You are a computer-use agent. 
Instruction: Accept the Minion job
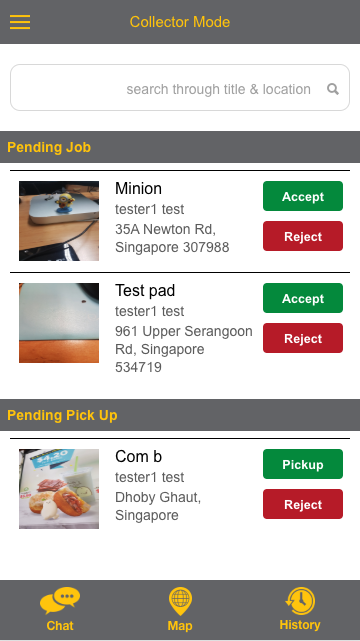click(303, 196)
